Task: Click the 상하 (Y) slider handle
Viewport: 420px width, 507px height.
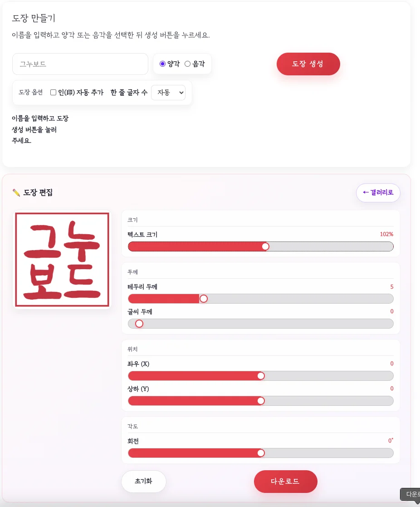Action: click(261, 401)
